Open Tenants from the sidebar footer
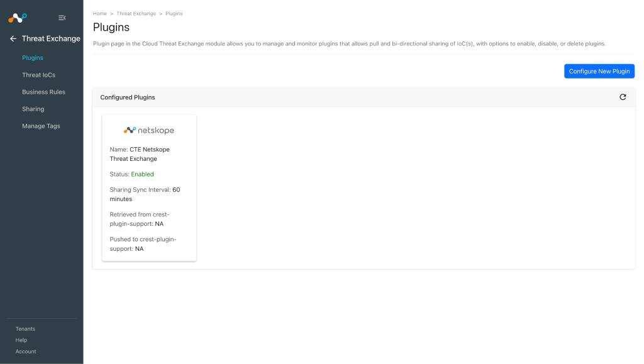Viewport: 644px width, 364px height. pyautogui.click(x=25, y=329)
